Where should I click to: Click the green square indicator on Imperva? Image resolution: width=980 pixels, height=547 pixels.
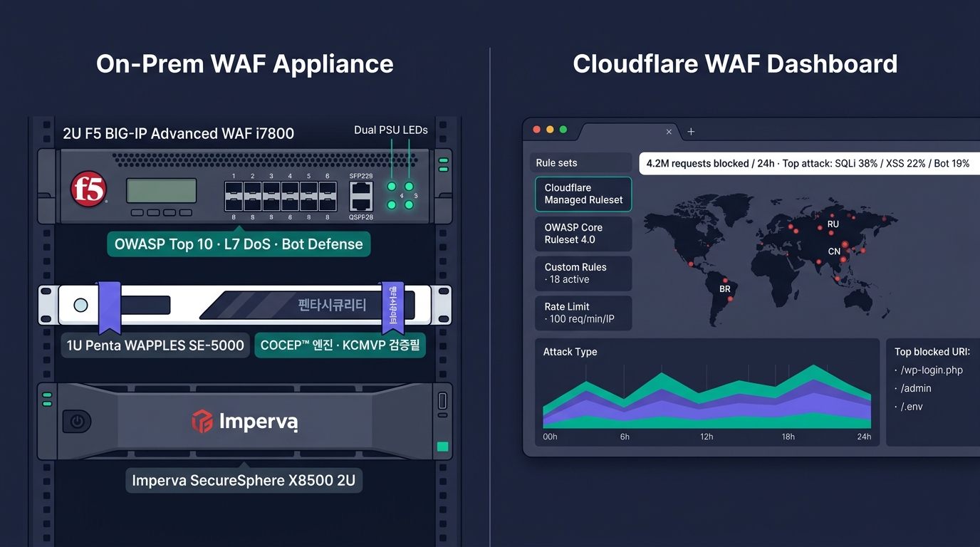tap(442, 447)
